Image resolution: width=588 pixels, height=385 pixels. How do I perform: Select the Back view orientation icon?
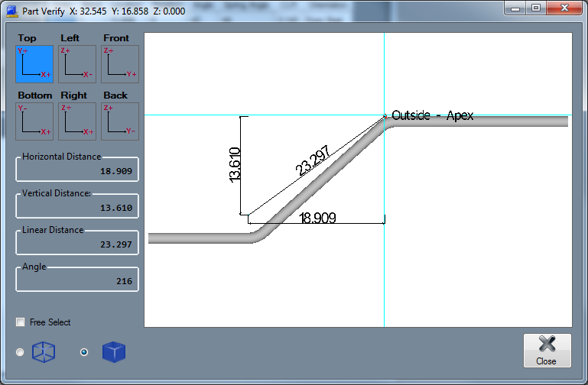tap(120, 121)
